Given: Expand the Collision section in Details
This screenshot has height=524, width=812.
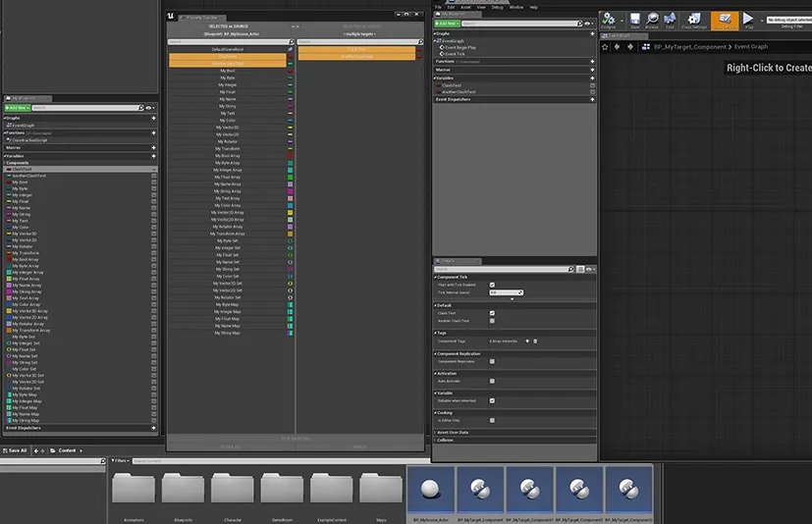Looking at the screenshot, I should point(445,440).
